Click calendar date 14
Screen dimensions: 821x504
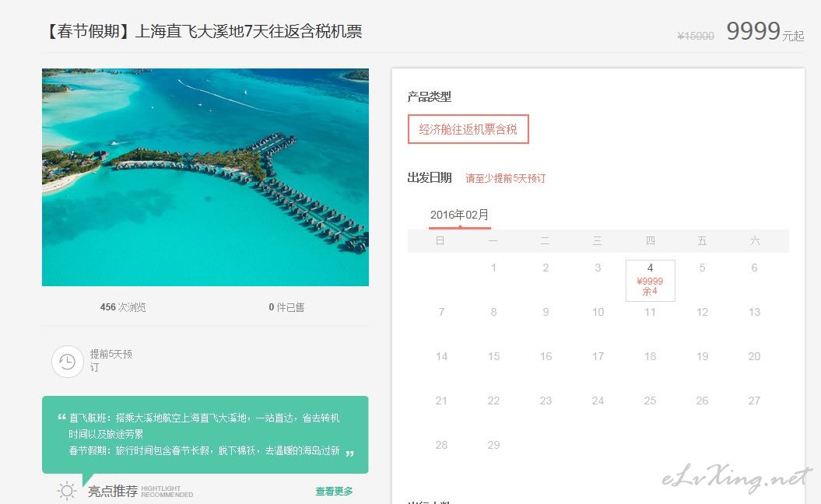click(441, 356)
